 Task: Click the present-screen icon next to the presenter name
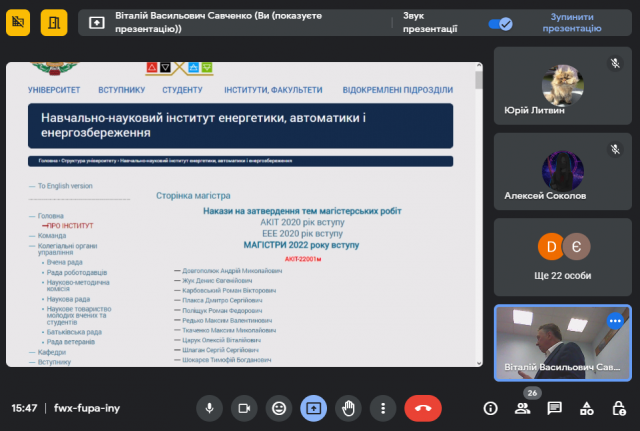tap(97, 23)
